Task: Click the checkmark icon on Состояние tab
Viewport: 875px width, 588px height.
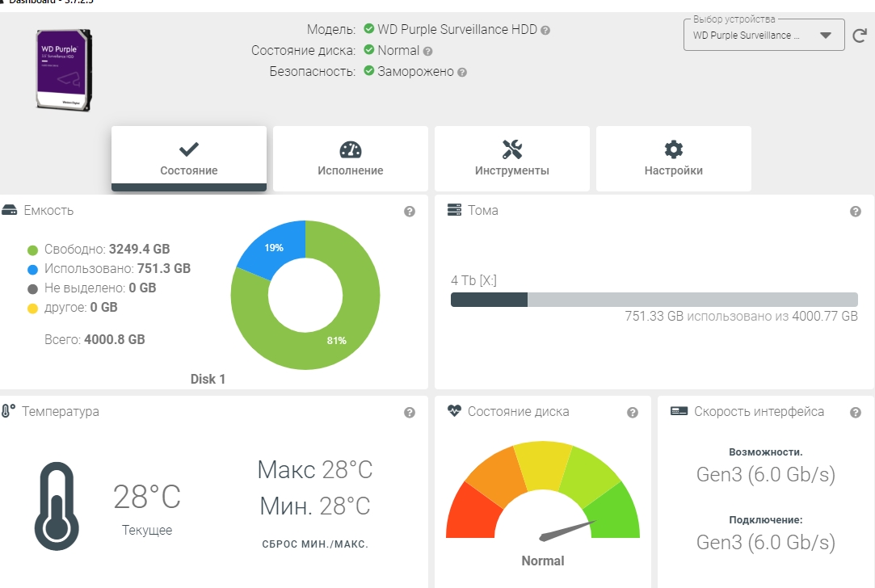Action: [x=188, y=149]
